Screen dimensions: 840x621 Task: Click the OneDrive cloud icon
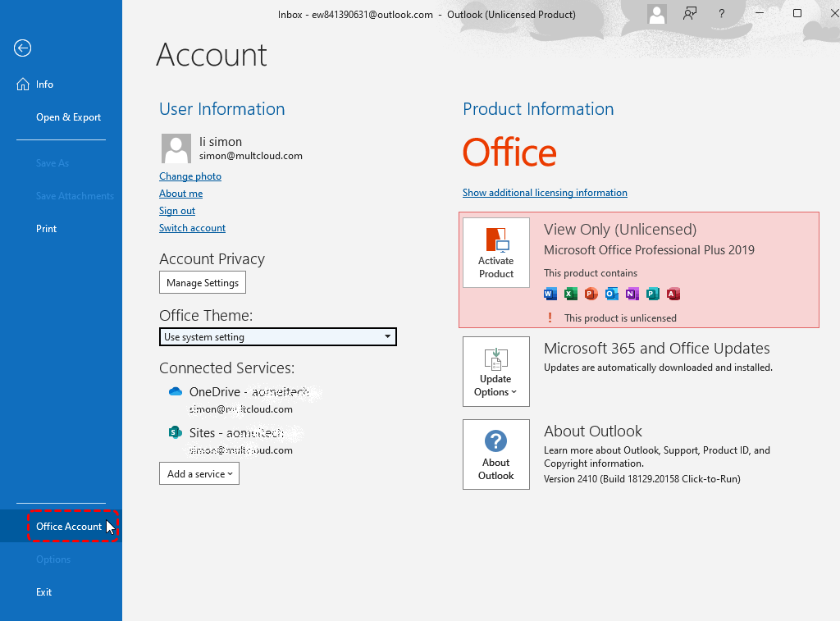(175, 392)
